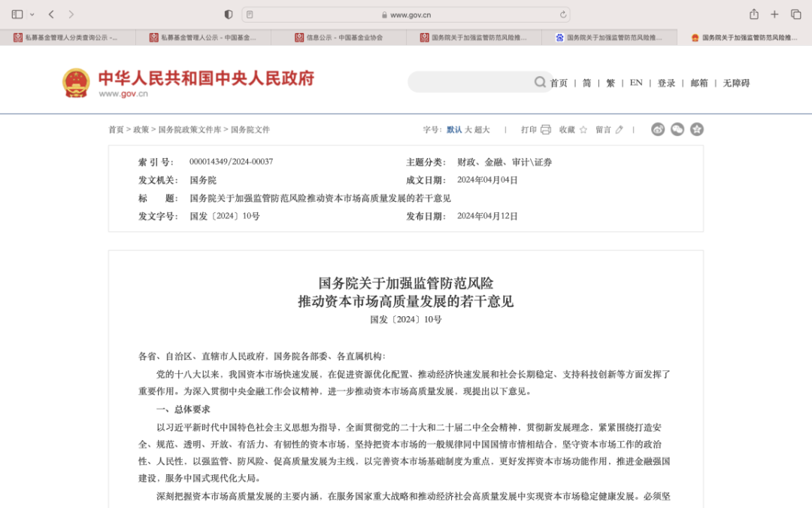Switch to fourth tab with red favicon 国务院关于加强监管
Screen dimensions: 812x508
474,38
